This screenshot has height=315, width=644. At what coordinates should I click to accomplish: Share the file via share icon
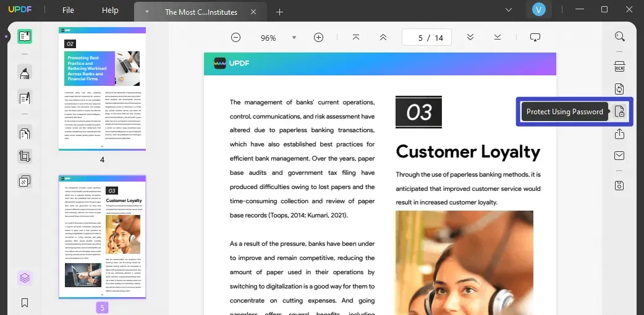point(619,134)
